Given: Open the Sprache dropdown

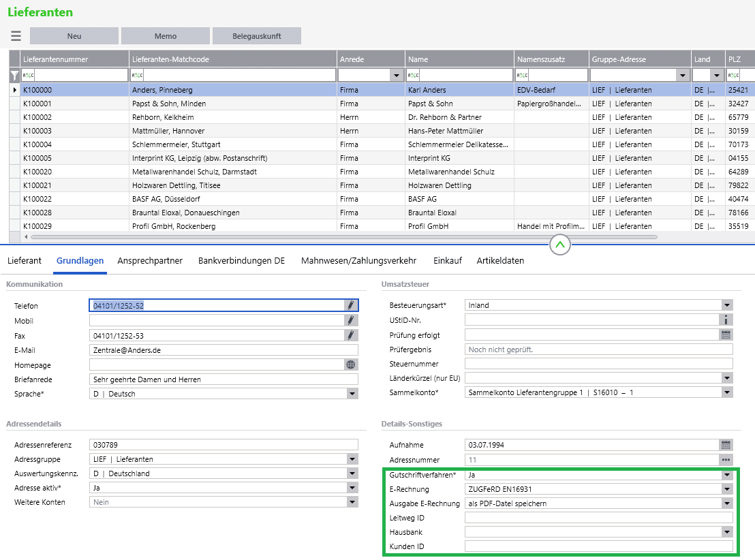Looking at the screenshot, I should tap(352, 394).
